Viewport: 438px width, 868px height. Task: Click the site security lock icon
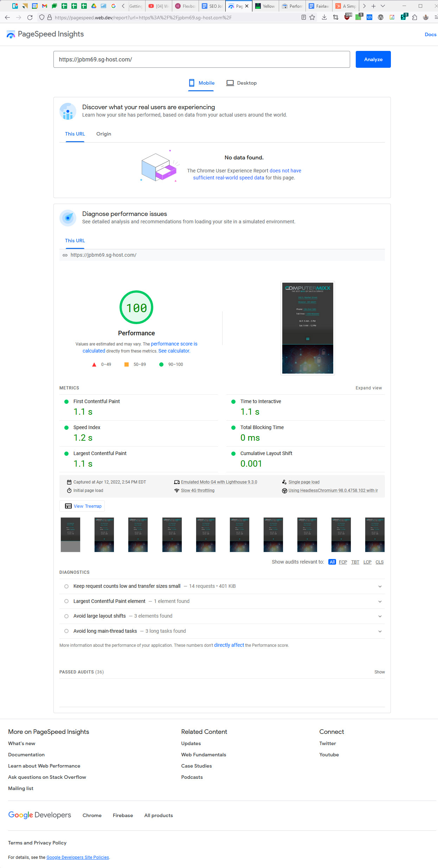point(50,17)
